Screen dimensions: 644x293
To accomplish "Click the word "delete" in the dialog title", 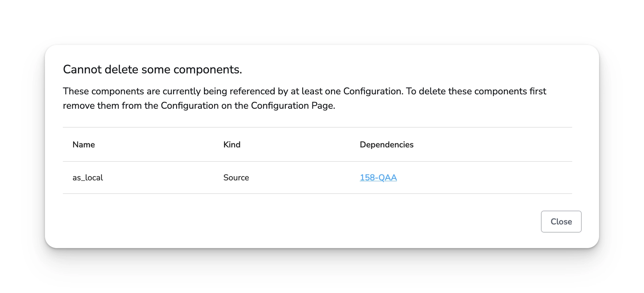I will (x=121, y=69).
